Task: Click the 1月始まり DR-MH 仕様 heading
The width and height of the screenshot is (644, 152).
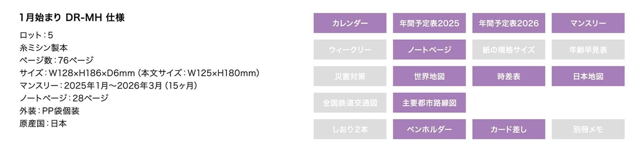Action: (x=72, y=17)
